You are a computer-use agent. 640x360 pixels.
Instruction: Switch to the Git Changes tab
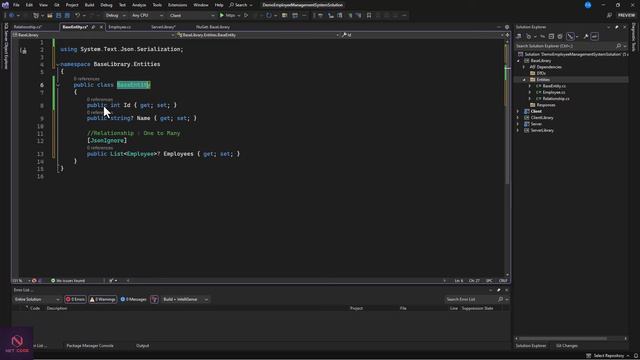click(x=567, y=346)
